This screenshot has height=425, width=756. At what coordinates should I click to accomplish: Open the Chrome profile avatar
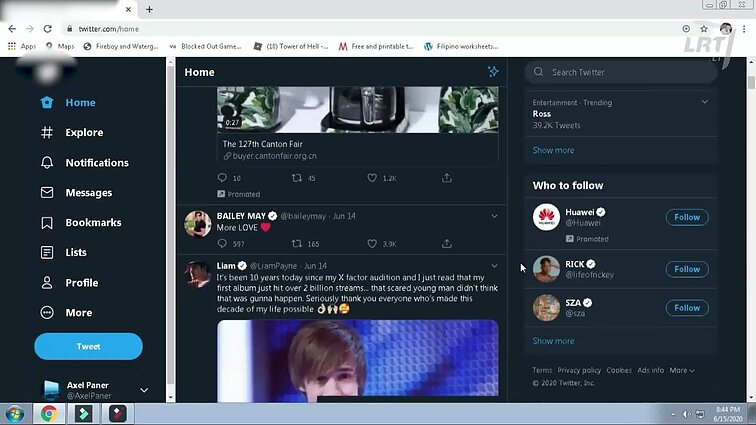[726, 29]
